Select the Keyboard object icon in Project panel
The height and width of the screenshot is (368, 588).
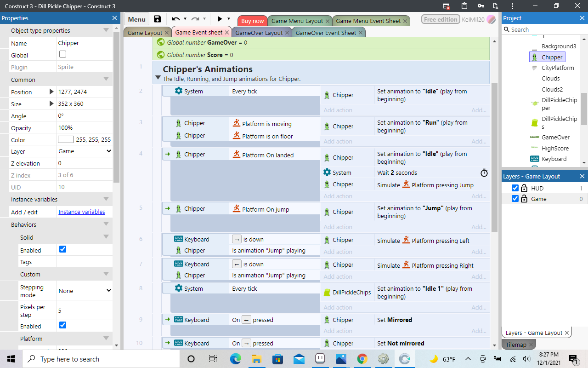coord(534,159)
